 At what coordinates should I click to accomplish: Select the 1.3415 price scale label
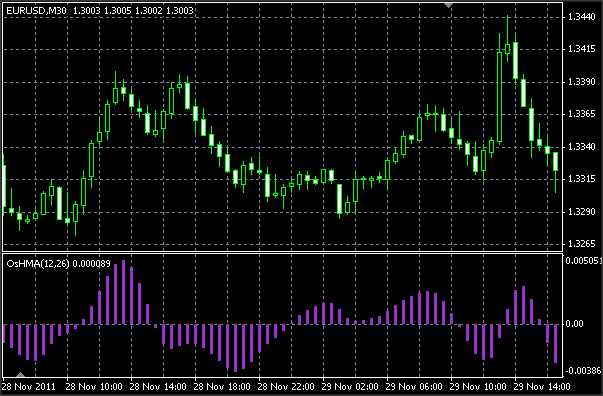pyautogui.click(x=581, y=49)
